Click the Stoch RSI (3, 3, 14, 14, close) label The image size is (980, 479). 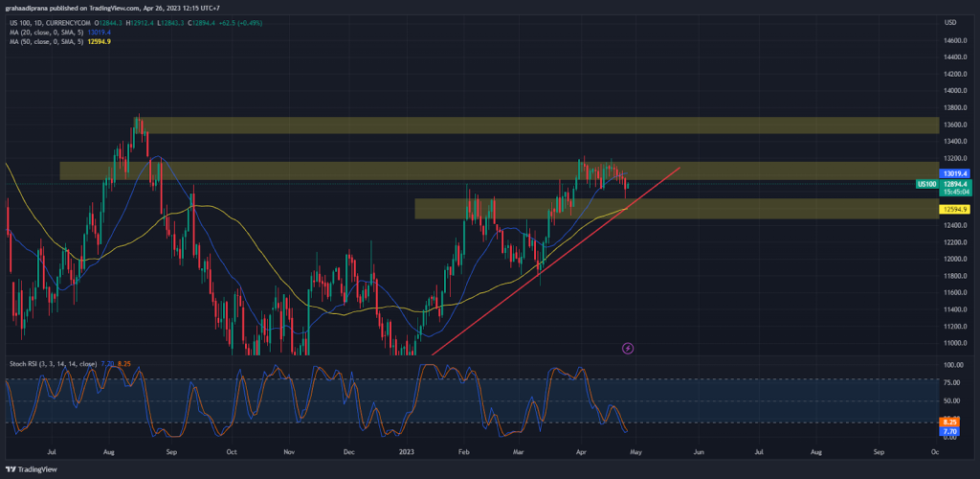pos(53,363)
